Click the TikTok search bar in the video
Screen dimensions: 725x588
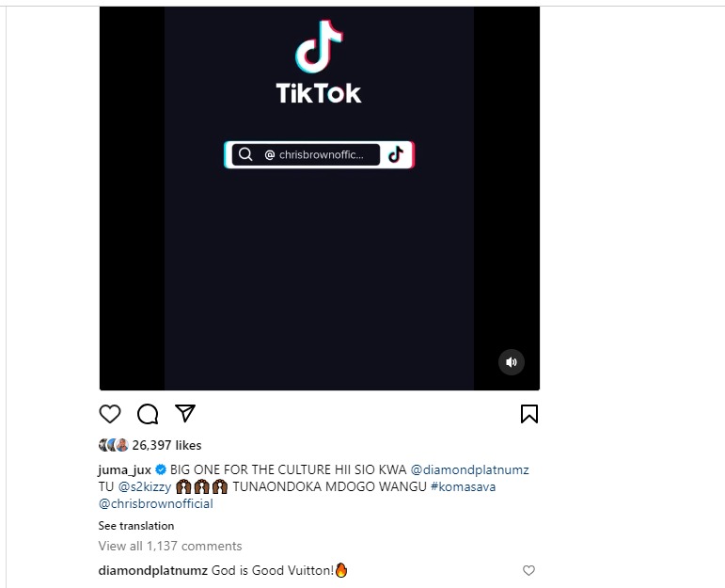point(319,154)
